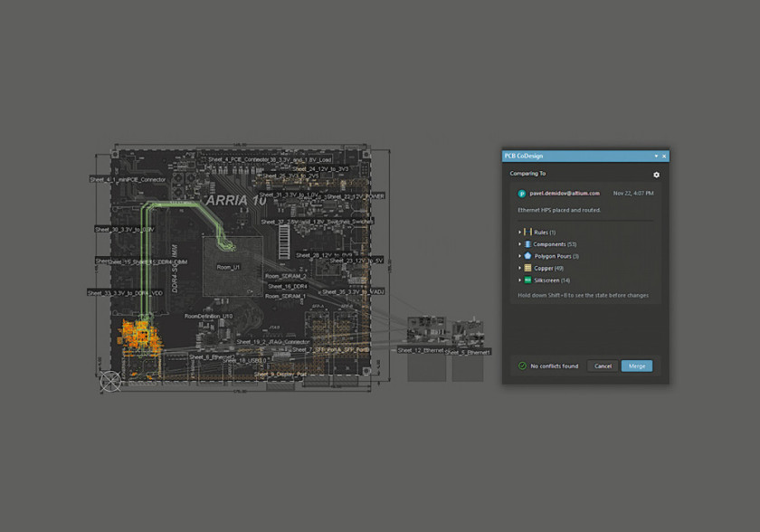760x532 pixels.
Task: Click the Sheet_4_1_miniPCIE_Connector label
Action: tap(128, 179)
